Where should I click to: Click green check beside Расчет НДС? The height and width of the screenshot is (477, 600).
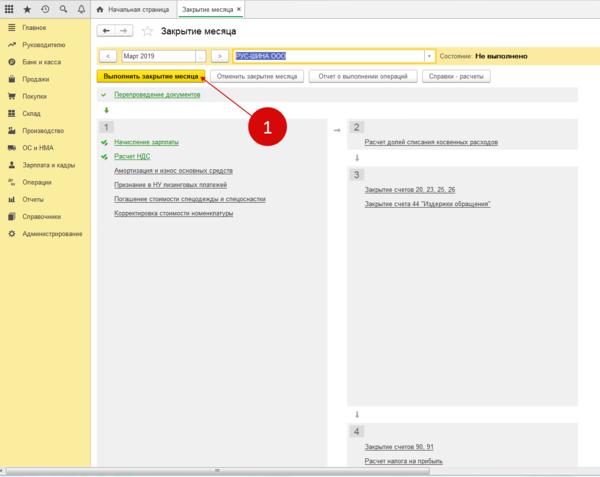104,156
